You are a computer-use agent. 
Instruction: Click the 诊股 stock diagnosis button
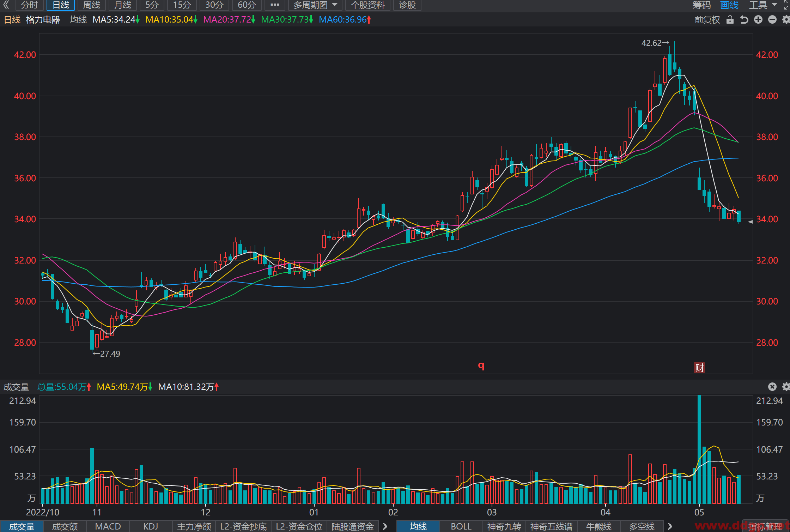407,5
